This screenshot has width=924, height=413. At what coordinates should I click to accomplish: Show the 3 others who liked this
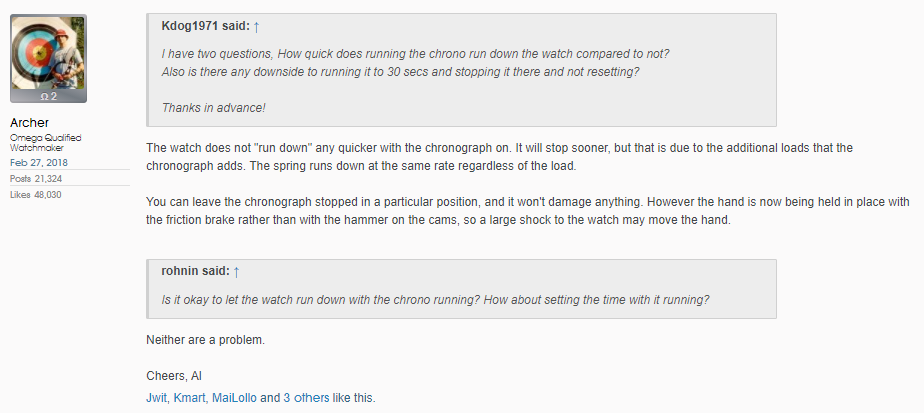click(306, 397)
